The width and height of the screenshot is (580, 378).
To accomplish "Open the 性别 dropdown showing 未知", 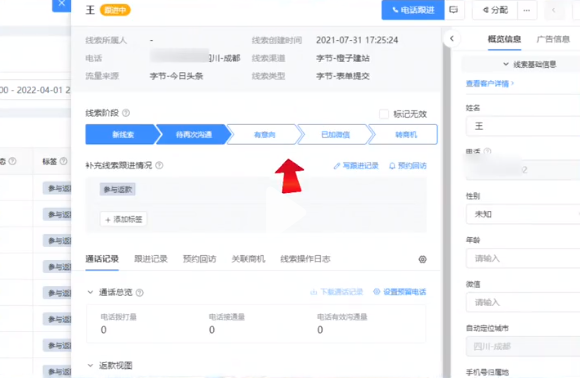I will point(523,214).
